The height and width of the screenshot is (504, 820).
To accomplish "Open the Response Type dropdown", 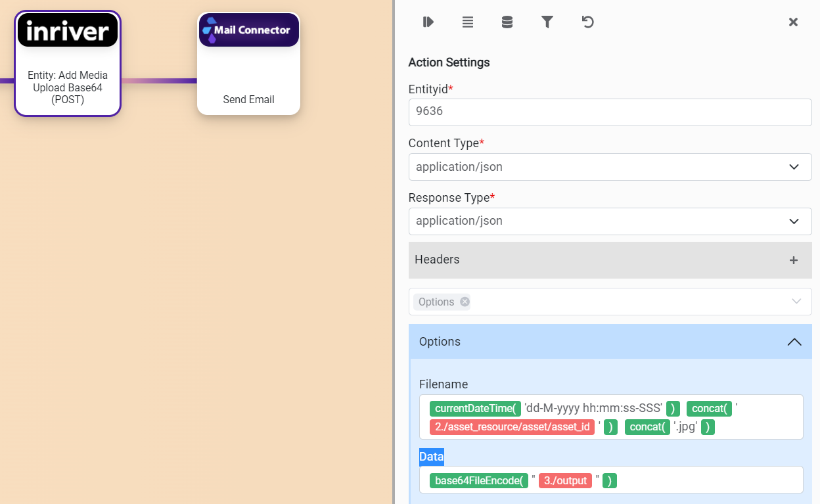I will click(610, 221).
